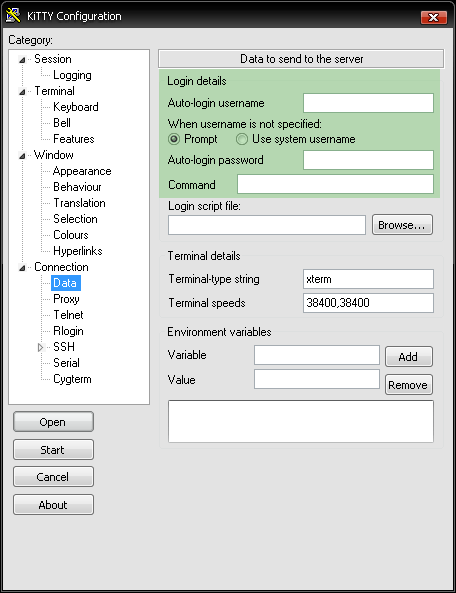Click the Open button
Image resolution: width=456 pixels, height=593 pixels.
pyautogui.click(x=53, y=422)
